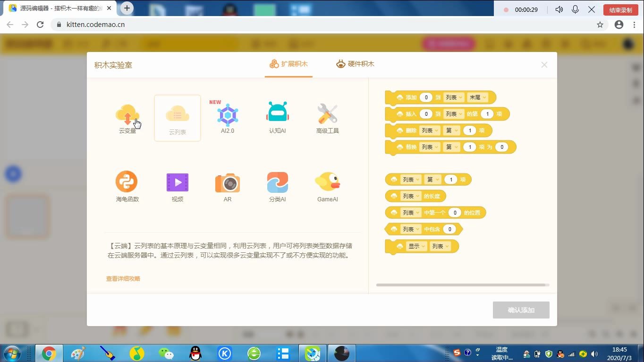Viewport: 644px width, 362px height.
Task: Open QQ penguin from the taskbar
Action: pyautogui.click(x=195, y=353)
